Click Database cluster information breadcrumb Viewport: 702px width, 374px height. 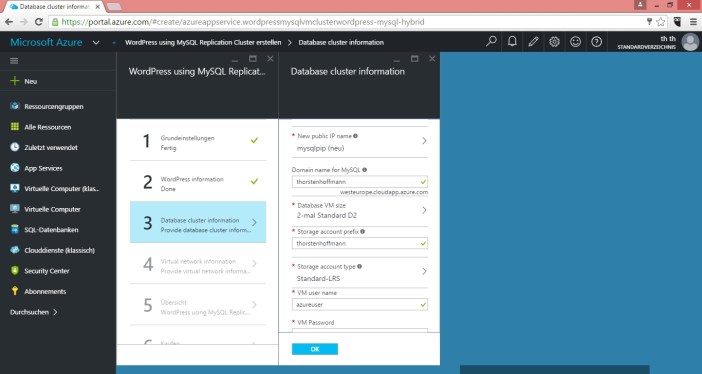[341, 42]
